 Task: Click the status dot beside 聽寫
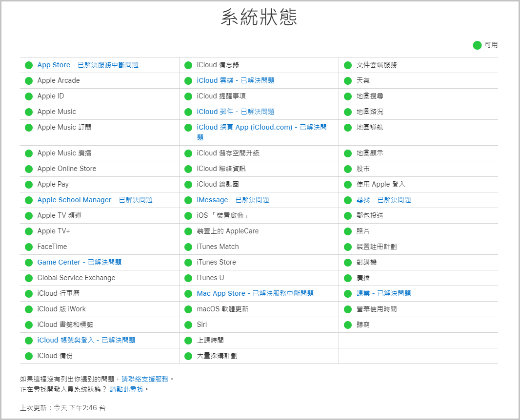point(348,325)
